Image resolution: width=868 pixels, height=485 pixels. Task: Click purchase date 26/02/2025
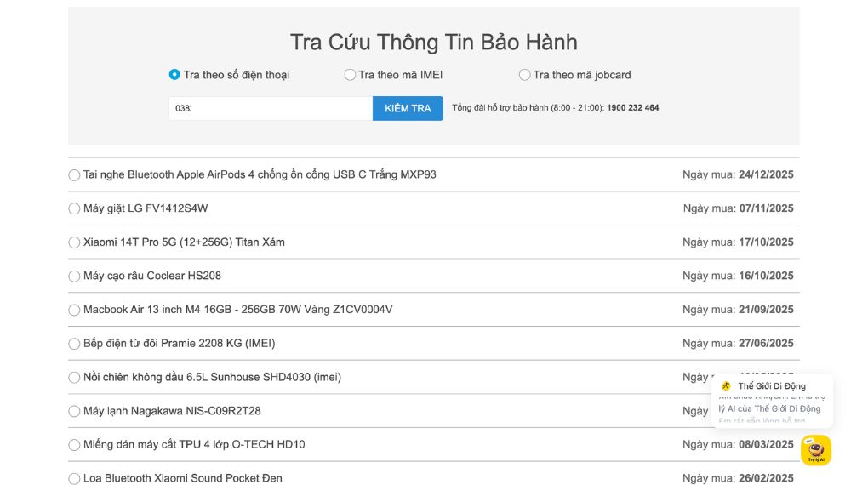coord(766,478)
